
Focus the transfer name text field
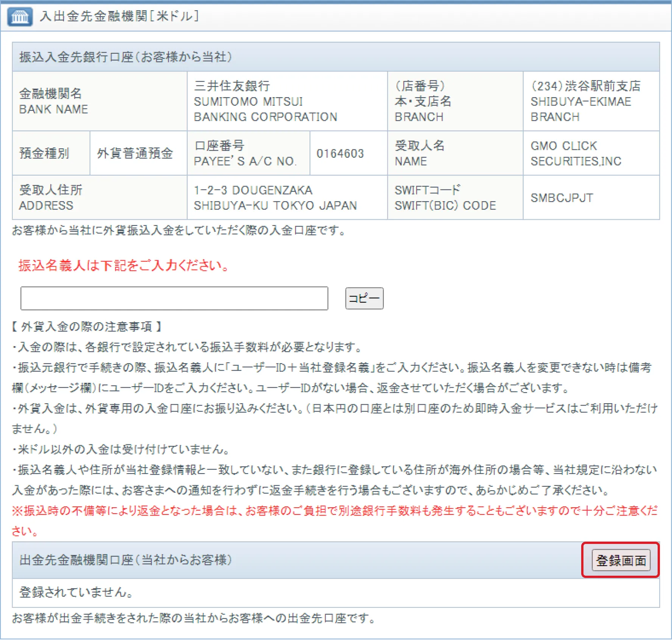coord(174,298)
